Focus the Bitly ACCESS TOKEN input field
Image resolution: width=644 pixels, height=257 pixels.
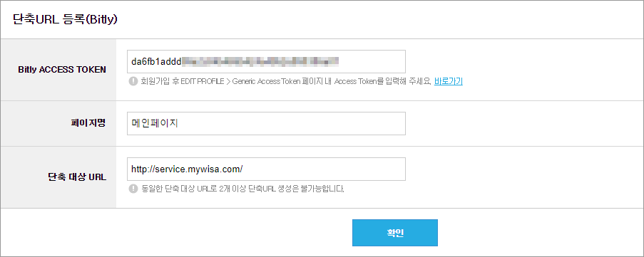(266, 61)
